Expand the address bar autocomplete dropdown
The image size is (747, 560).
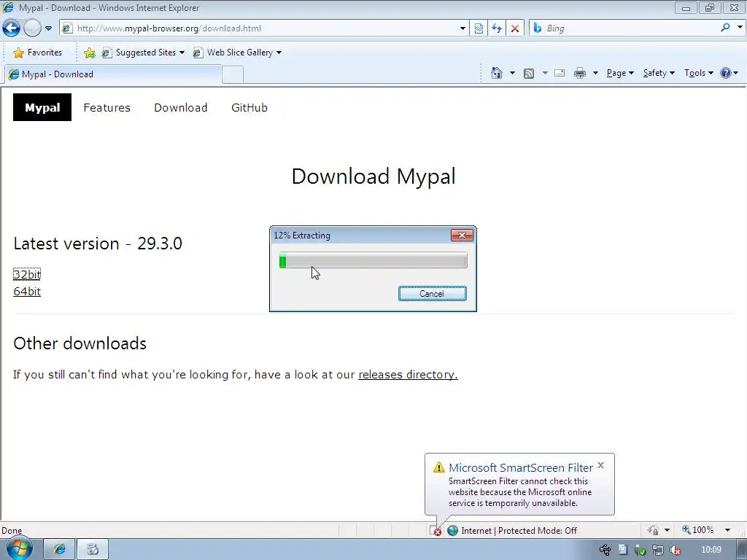(x=462, y=28)
